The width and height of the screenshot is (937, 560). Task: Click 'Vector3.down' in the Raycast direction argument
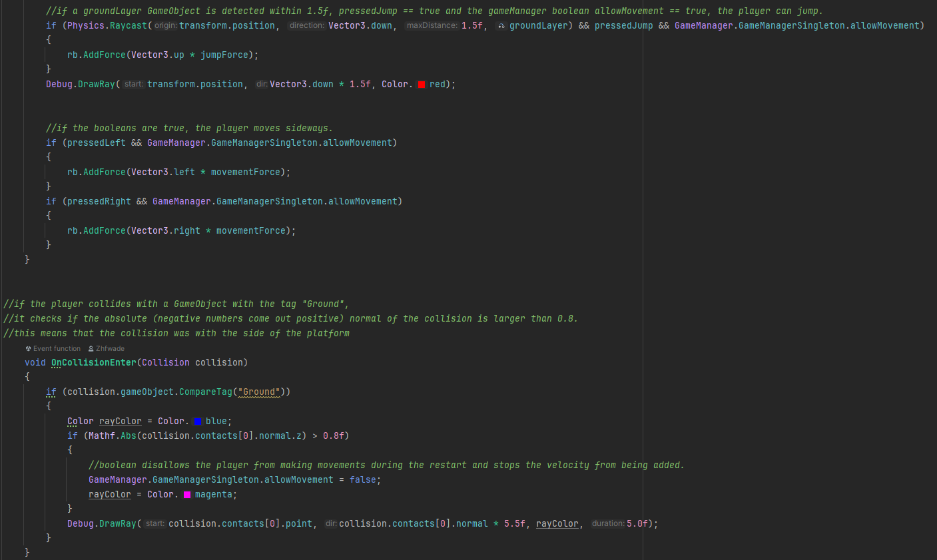click(360, 25)
